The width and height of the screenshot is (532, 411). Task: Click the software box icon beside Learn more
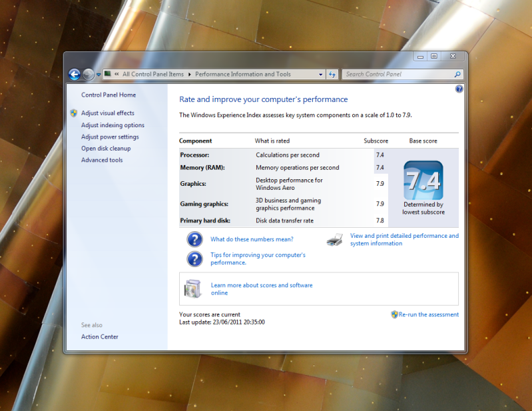(x=192, y=289)
